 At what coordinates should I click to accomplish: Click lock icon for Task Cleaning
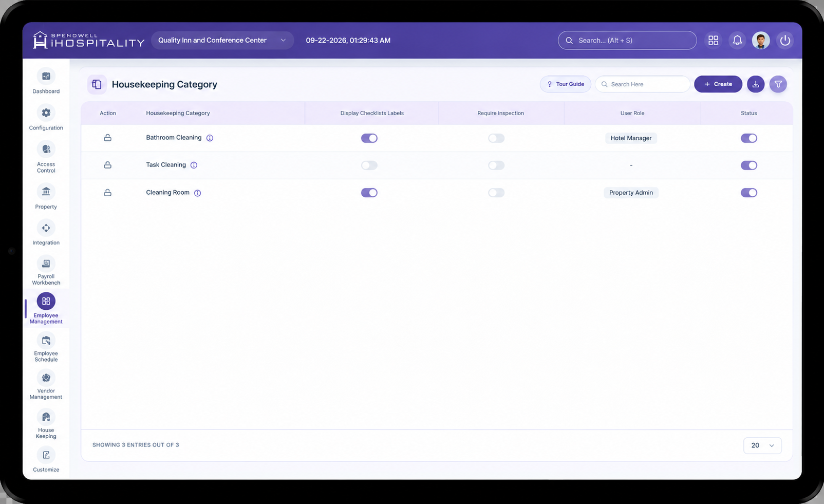click(x=107, y=165)
